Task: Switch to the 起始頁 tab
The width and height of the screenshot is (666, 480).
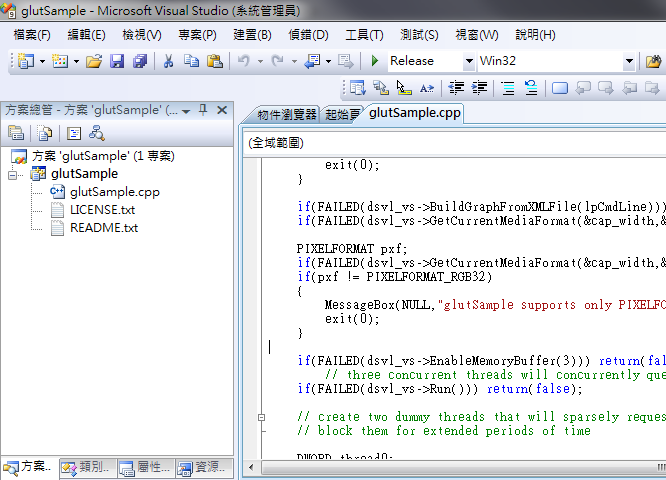Action: pos(341,114)
